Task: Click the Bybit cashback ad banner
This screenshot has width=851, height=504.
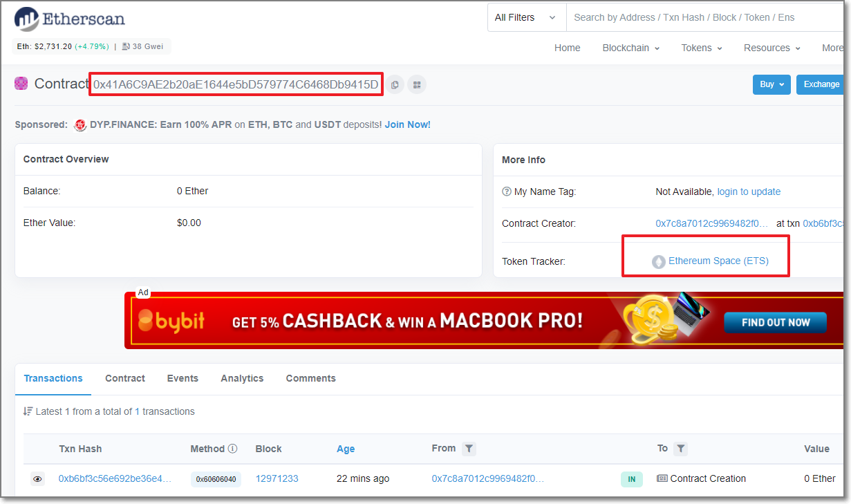Action: pos(484,320)
